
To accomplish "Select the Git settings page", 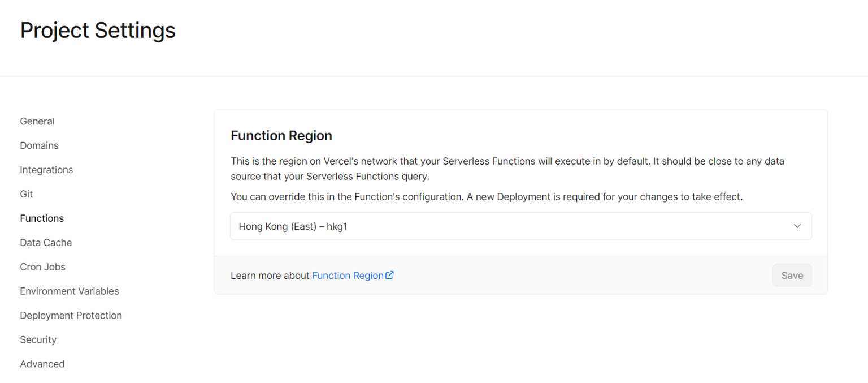I will point(27,194).
